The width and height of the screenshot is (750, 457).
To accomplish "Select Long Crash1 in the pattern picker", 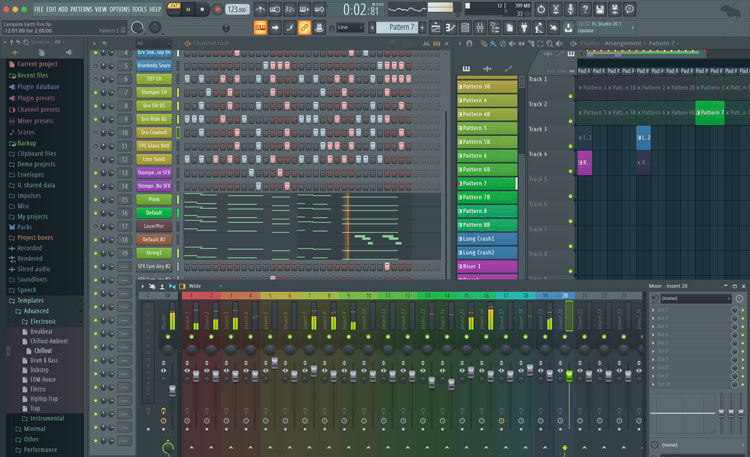I will [x=487, y=239].
